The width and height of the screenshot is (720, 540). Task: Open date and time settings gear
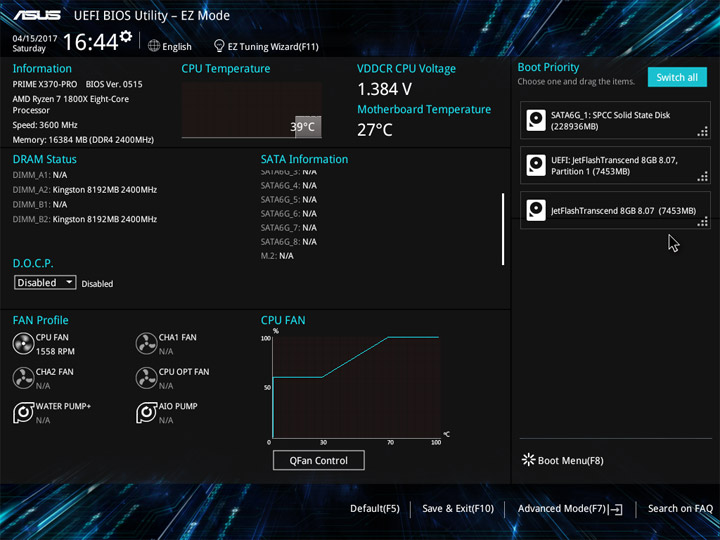[x=125, y=36]
